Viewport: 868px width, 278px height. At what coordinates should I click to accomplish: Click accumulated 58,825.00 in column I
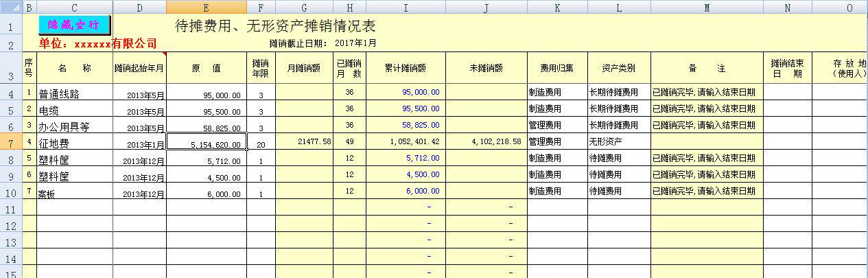(406, 126)
